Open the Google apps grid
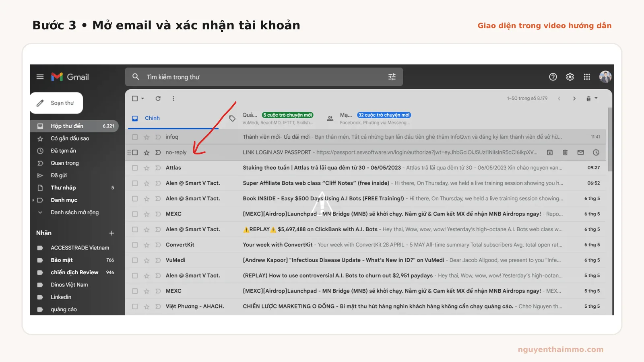 587,77
